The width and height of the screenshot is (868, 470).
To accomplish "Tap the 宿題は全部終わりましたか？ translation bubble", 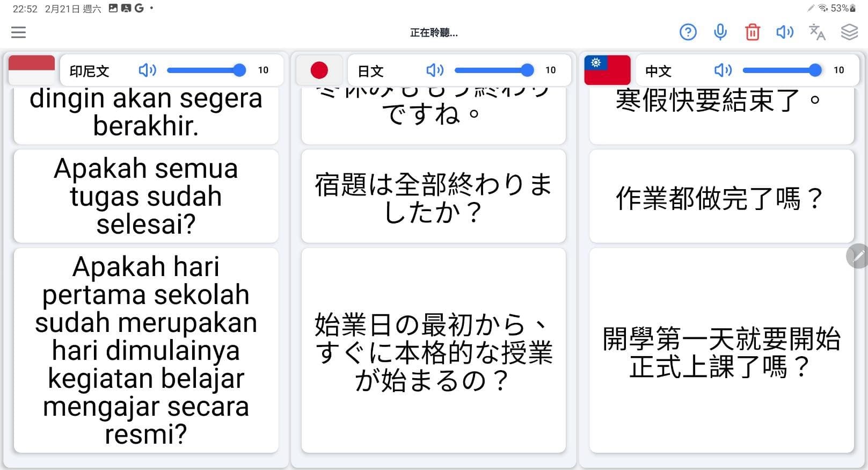I will tap(433, 196).
